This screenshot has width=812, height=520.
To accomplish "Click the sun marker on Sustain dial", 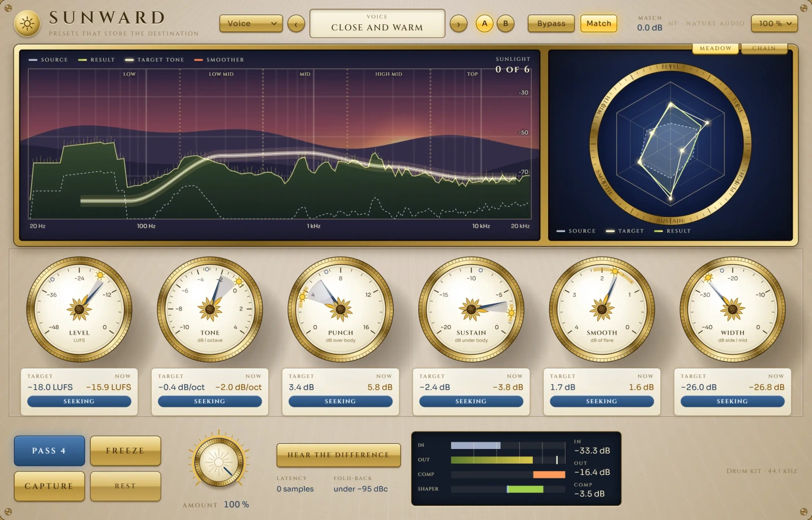I will 511,313.
